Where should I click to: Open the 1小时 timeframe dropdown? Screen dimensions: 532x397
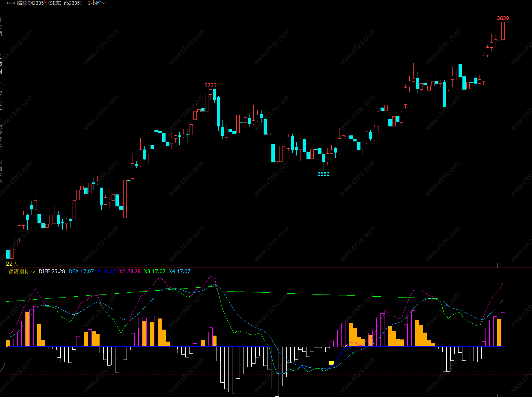(97, 3)
